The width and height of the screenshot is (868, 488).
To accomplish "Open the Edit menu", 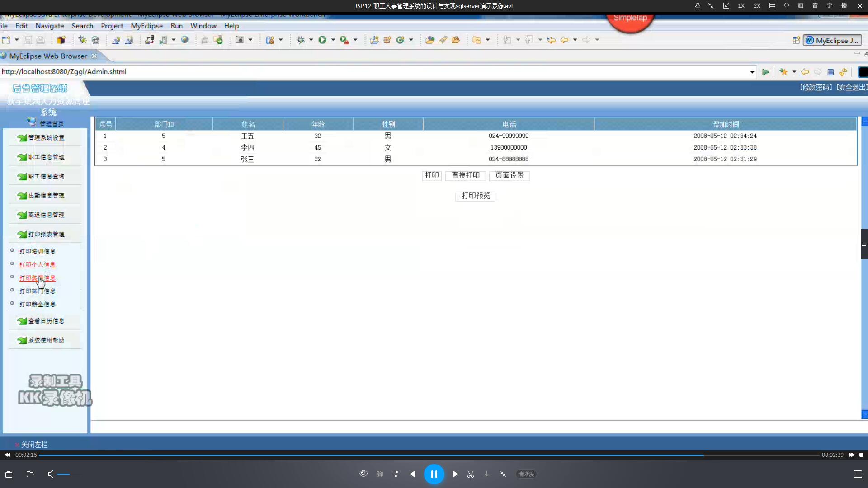I will (x=21, y=26).
